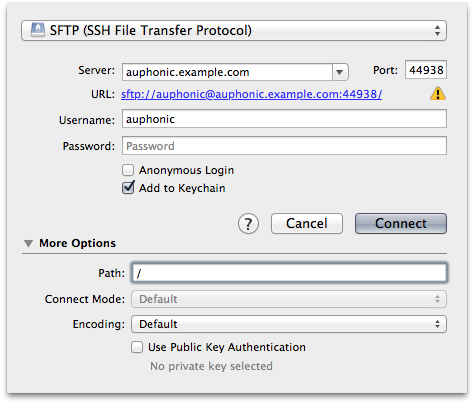
Task: Click the Path input field
Action: tap(289, 273)
